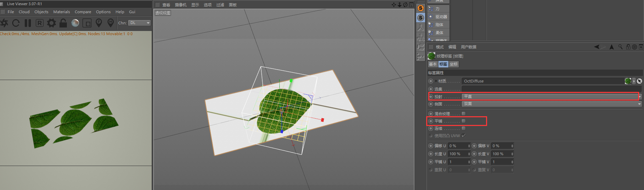Open the Materials menu in Live Viewer
The height and width of the screenshot is (190, 644).
(62, 12)
